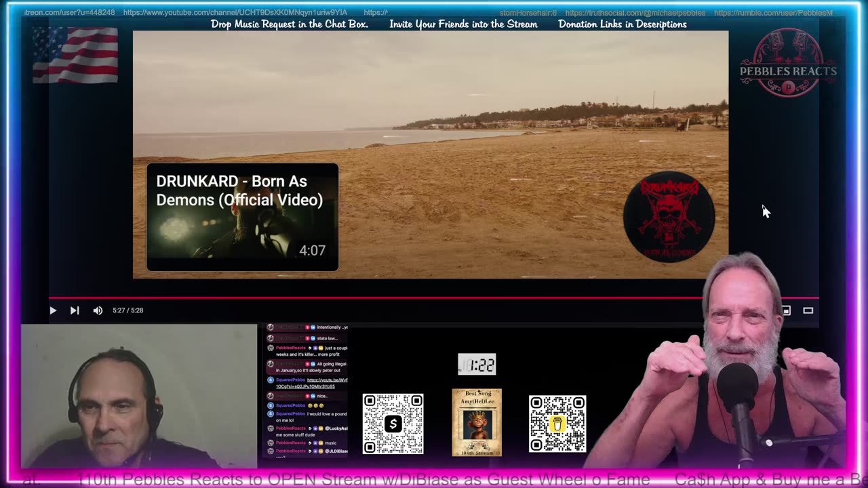Click 'Donation Links in Descriptions' text
This screenshot has height=488, width=868.
click(x=623, y=24)
